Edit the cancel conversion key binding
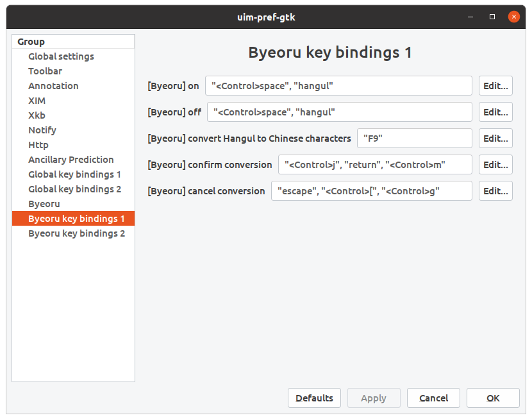 (x=495, y=191)
